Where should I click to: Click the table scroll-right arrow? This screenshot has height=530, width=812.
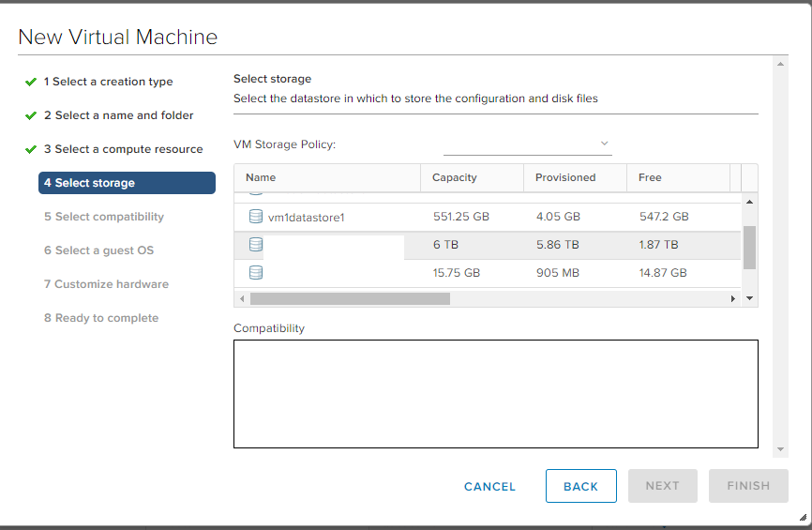(x=732, y=298)
